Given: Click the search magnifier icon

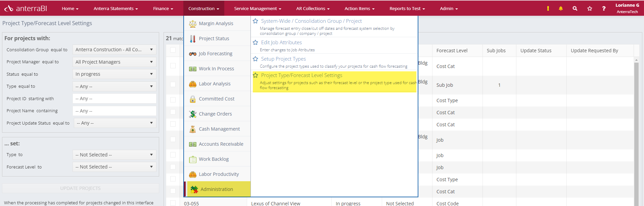Looking at the screenshot, I should 575,8.
